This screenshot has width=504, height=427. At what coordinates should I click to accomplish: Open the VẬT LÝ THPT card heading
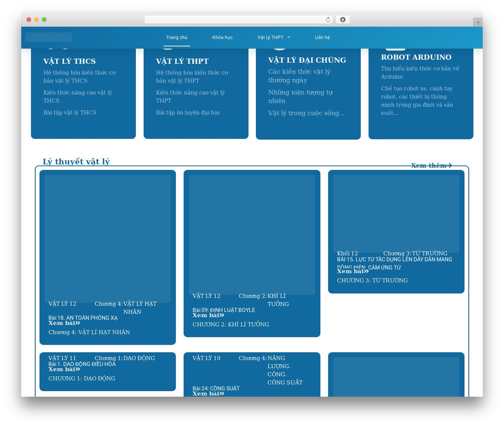(182, 61)
